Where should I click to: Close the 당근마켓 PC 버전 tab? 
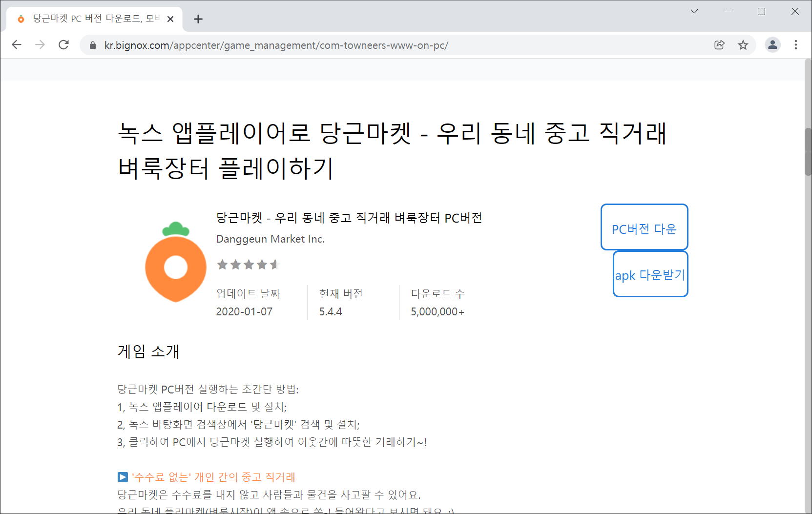[x=170, y=19]
